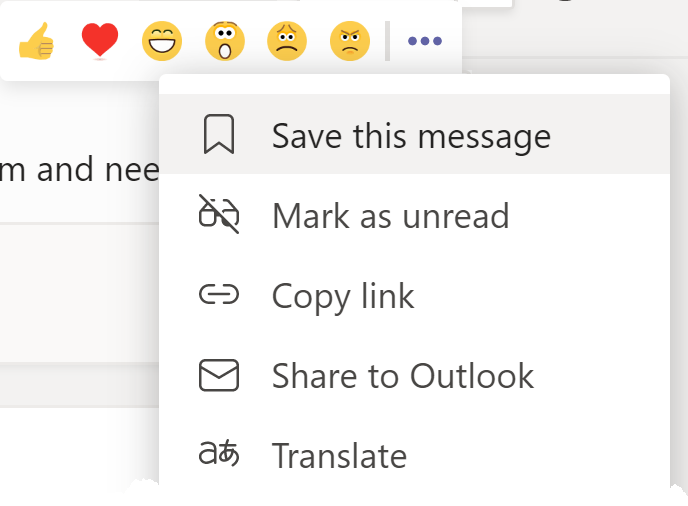Add the laughing face reaction
The image size is (688, 506).
tap(162, 41)
